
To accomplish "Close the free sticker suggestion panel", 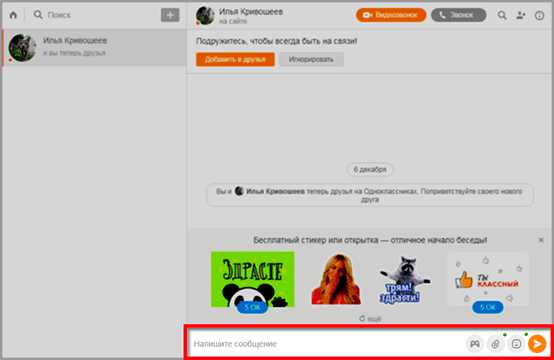I will pos(541,240).
